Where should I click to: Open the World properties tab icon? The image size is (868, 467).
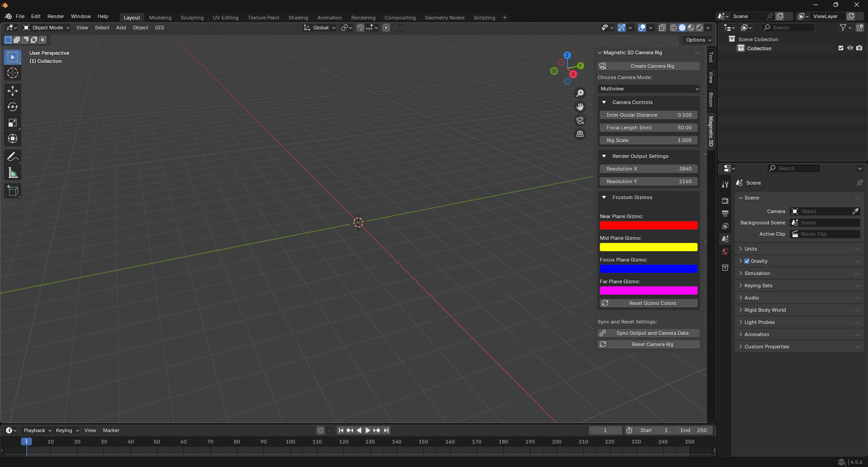[x=725, y=252]
